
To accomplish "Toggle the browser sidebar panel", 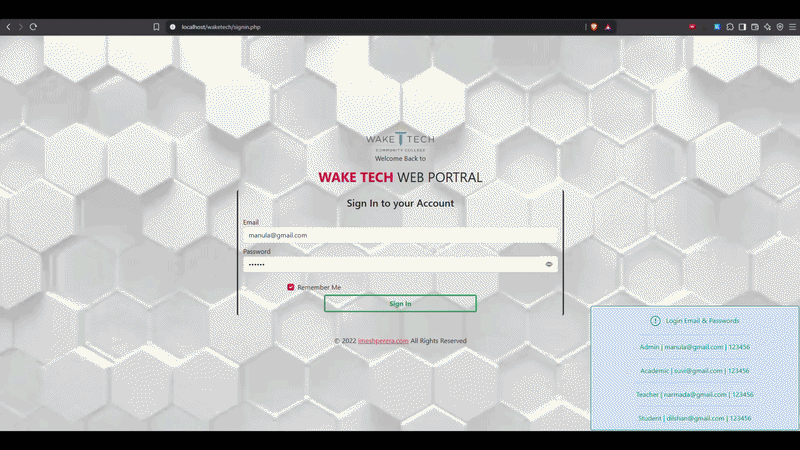I will click(742, 27).
